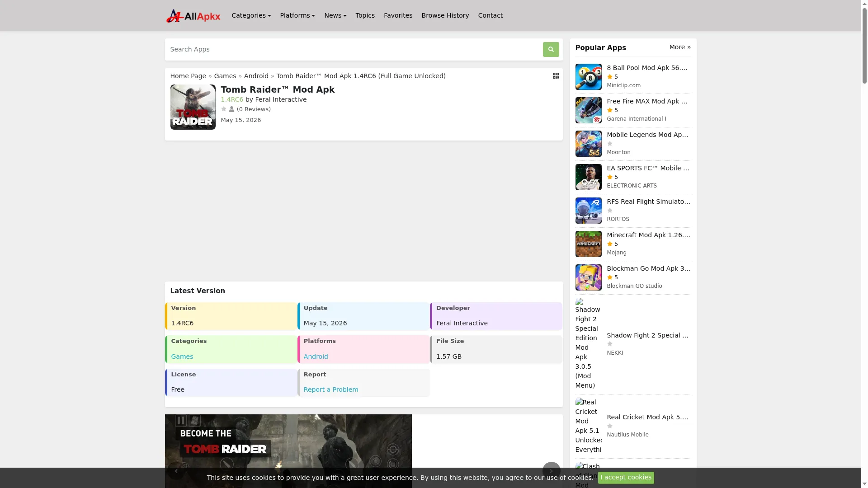The width and height of the screenshot is (868, 488).
Task: Click the rating star under Tomb Raider title
Action: (224, 109)
